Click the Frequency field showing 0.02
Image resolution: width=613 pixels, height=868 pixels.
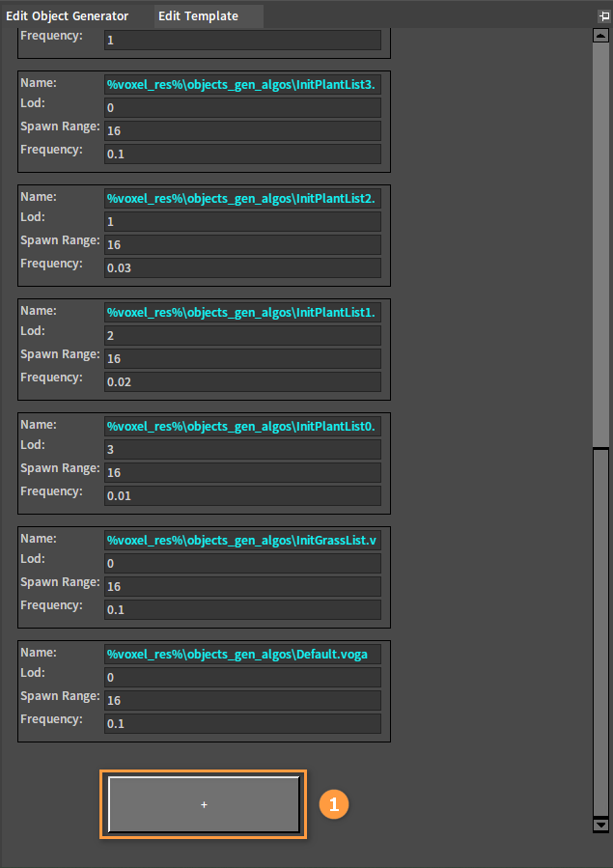pos(242,382)
